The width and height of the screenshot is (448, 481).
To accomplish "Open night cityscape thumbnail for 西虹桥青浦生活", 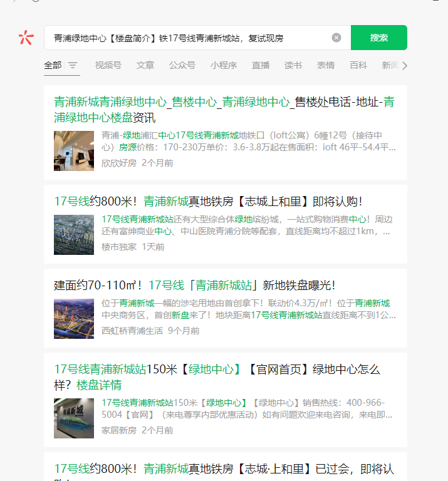I will tap(74, 319).
